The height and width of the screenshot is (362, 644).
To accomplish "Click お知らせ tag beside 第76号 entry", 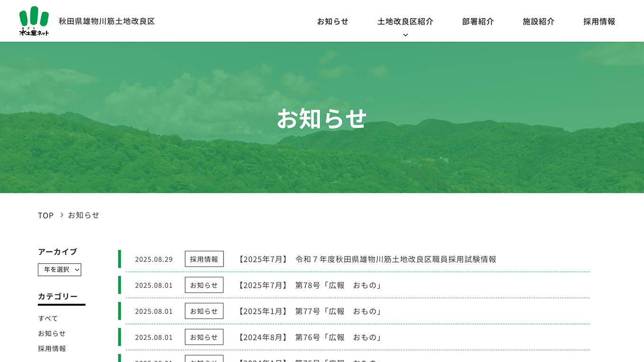I will (x=204, y=337).
